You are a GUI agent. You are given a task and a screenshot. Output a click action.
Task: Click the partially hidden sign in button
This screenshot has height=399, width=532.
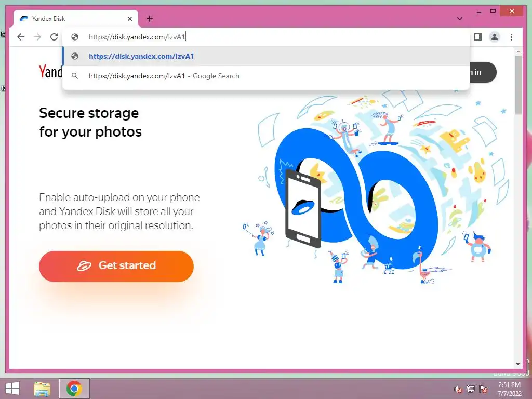coord(483,72)
